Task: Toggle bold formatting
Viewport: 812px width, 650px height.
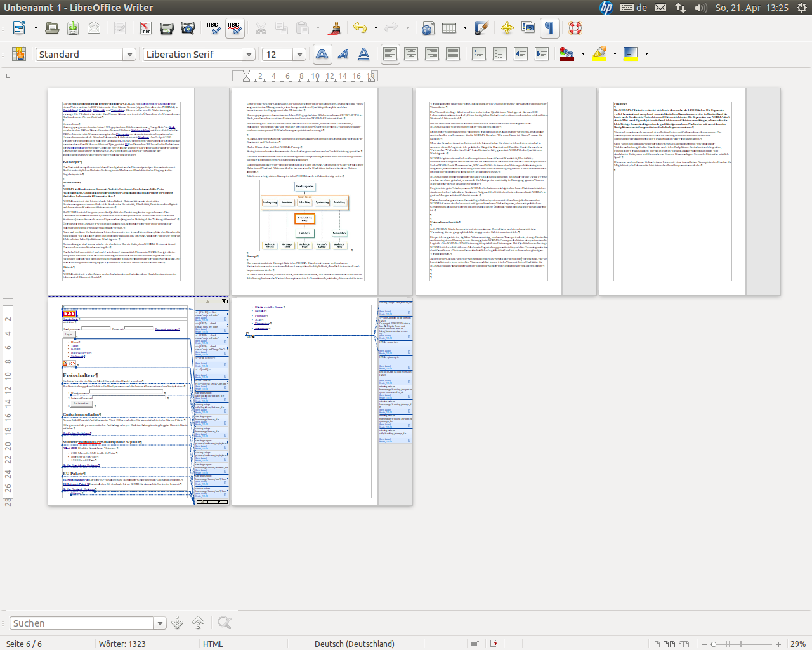Action: click(322, 55)
